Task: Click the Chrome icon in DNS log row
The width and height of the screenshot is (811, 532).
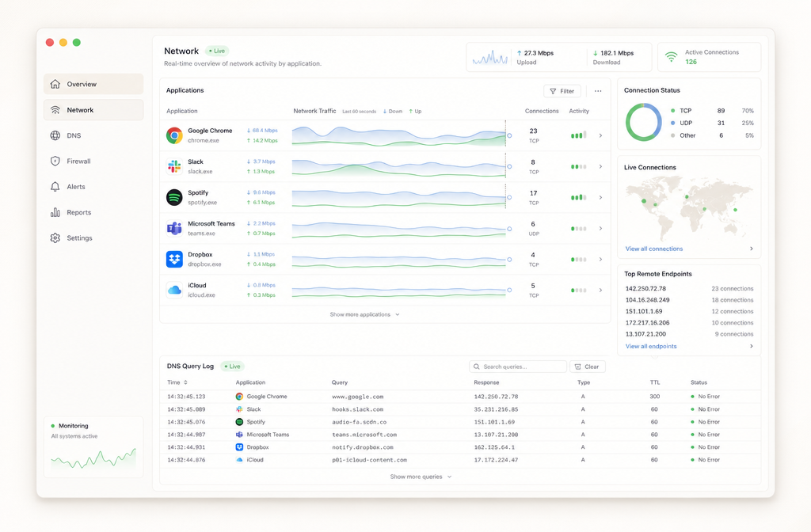Action: coord(239,397)
